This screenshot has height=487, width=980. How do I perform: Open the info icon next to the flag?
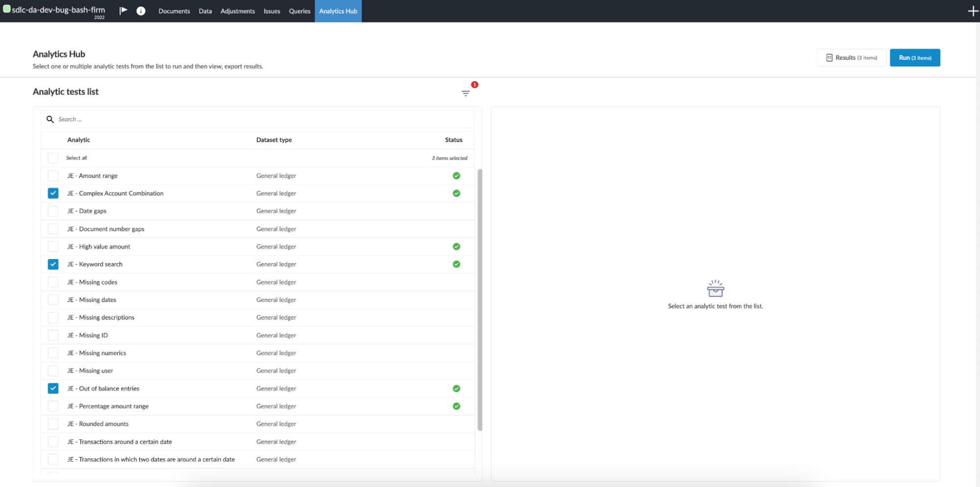141,10
